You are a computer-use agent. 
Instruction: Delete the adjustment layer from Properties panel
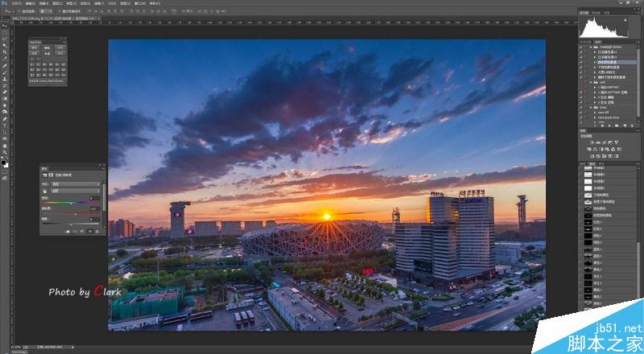click(x=97, y=231)
